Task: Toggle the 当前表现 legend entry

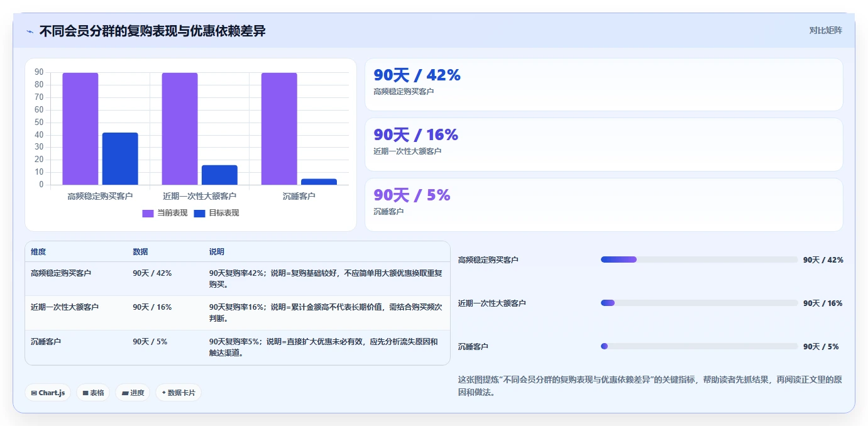Action: (x=165, y=213)
